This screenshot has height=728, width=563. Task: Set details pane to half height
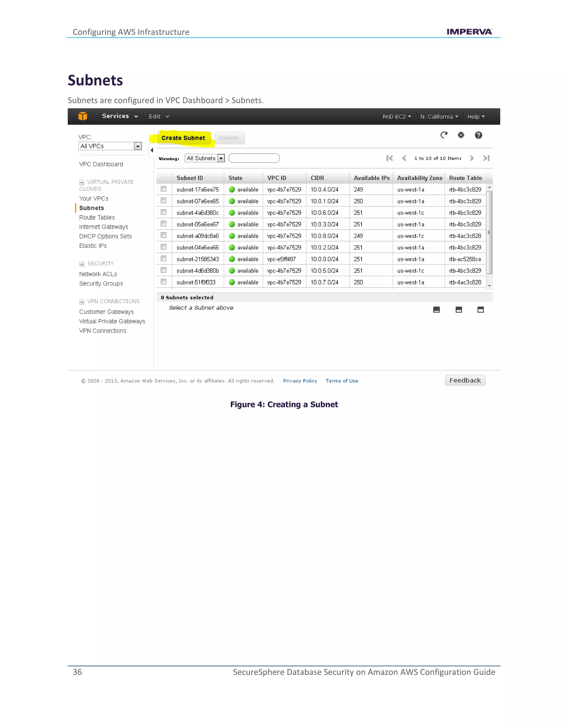459,310
